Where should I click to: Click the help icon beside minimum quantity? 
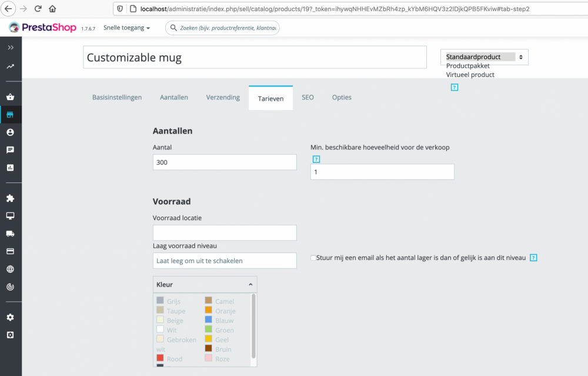(316, 159)
